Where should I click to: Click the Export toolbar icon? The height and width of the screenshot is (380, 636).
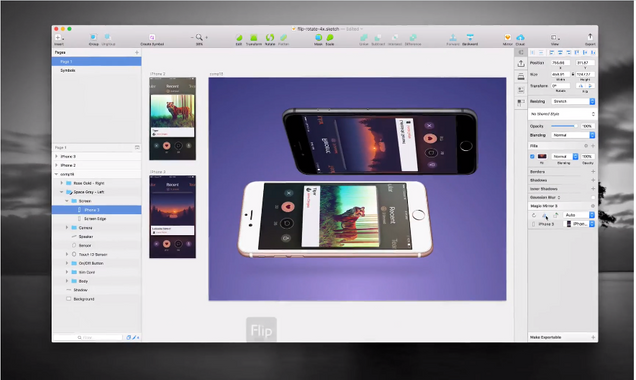(590, 37)
